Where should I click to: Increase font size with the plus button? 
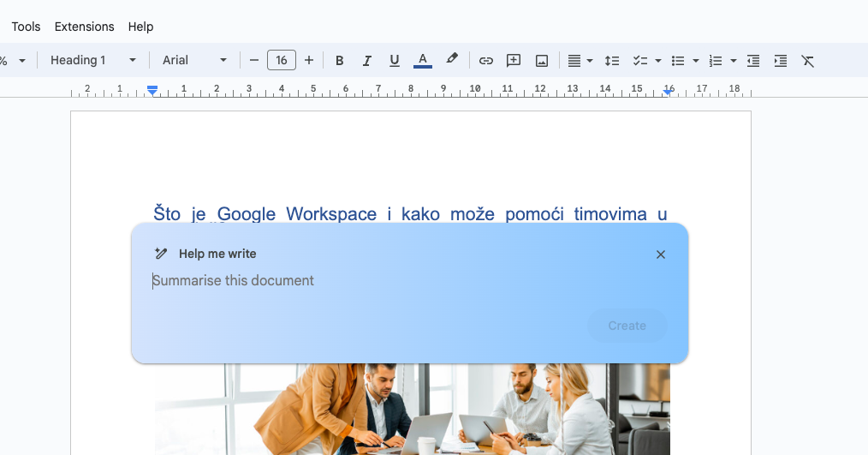(309, 60)
